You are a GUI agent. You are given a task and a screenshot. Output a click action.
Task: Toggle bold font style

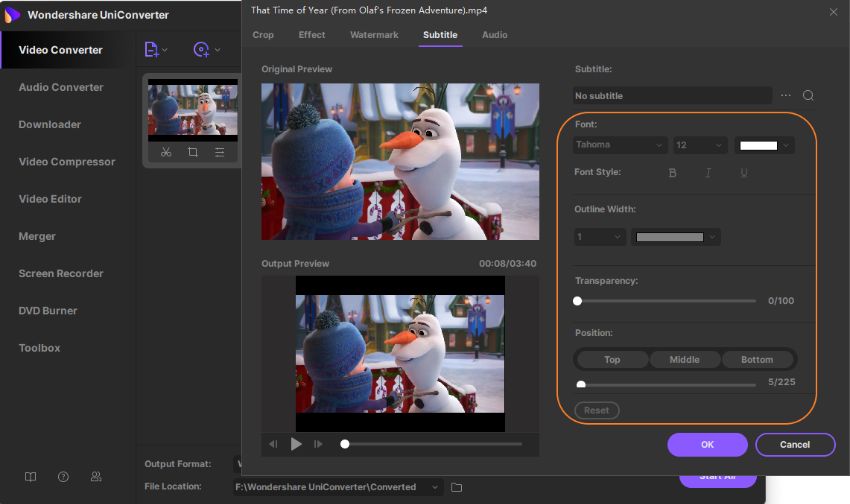pos(672,173)
